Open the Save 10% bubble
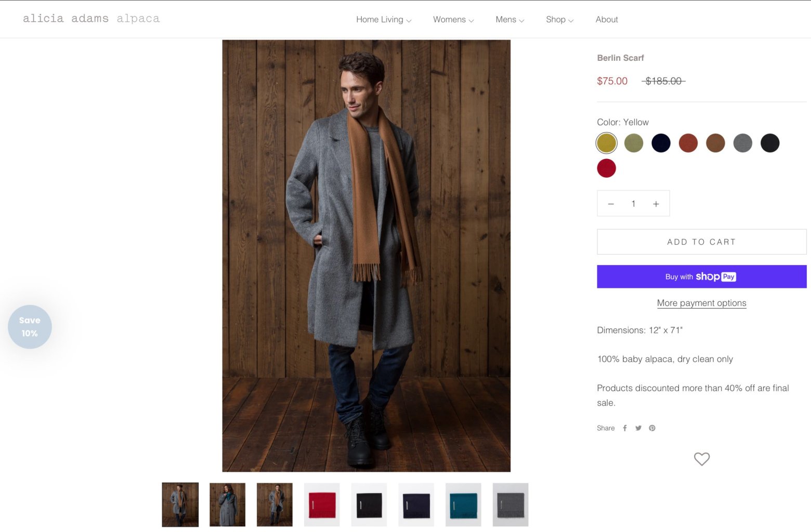811x532 pixels. [30, 327]
